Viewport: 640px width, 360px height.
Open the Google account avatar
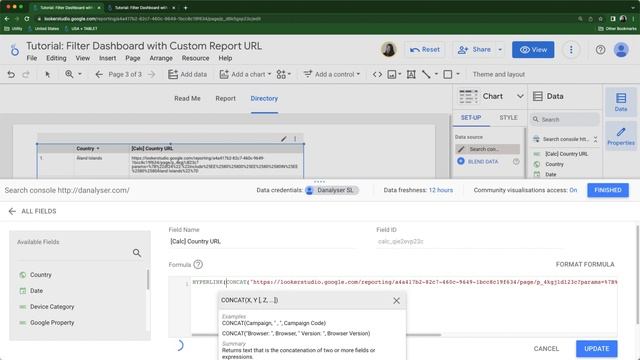click(621, 50)
